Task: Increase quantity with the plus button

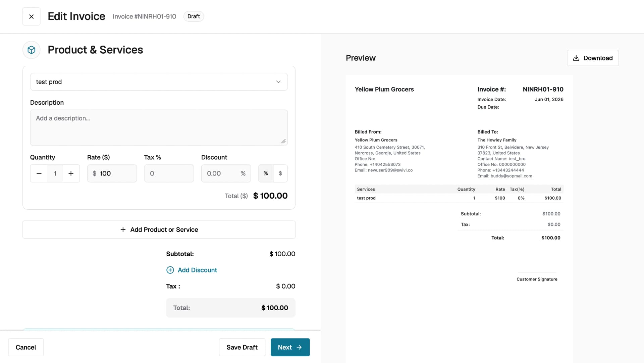Action: pyautogui.click(x=71, y=173)
